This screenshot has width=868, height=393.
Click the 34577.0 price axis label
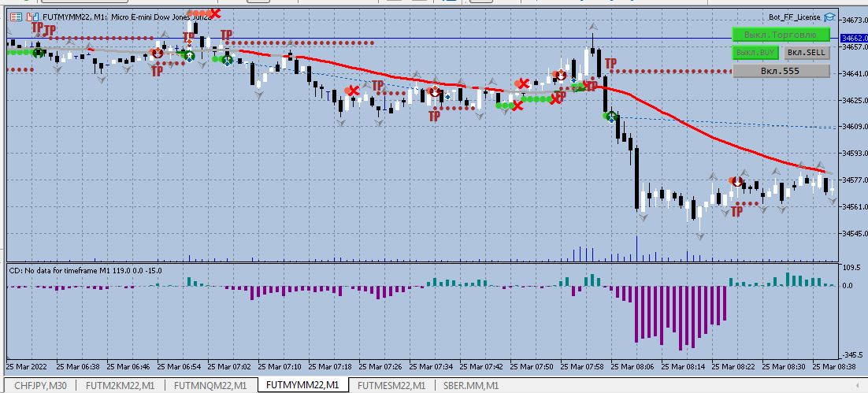(x=853, y=180)
